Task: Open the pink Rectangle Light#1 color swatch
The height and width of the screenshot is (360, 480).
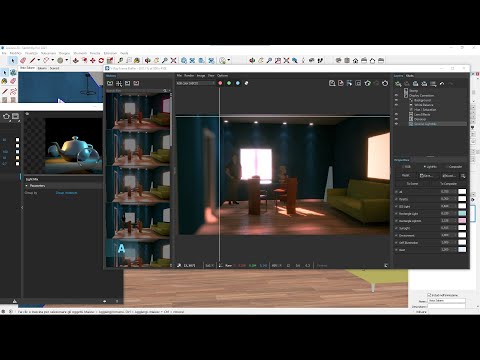Action: tap(462, 221)
